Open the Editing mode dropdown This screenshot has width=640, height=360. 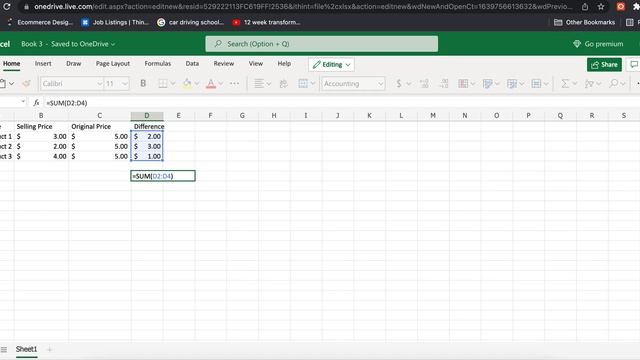point(331,64)
